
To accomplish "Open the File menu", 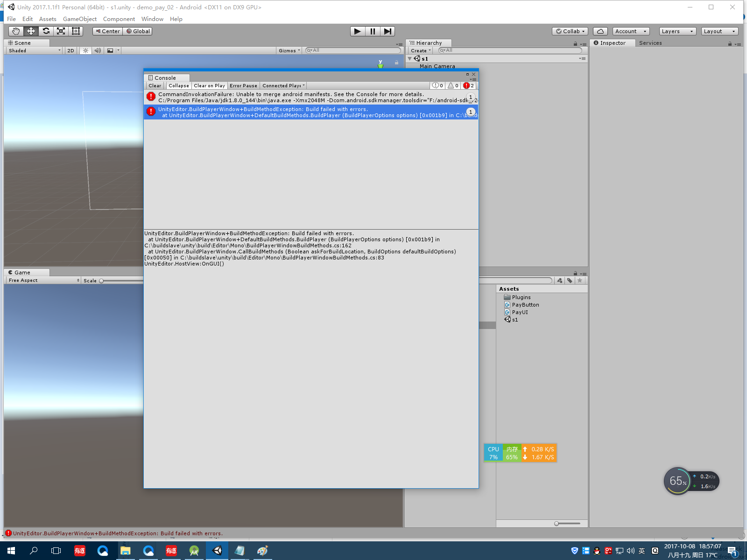I will click(12, 19).
